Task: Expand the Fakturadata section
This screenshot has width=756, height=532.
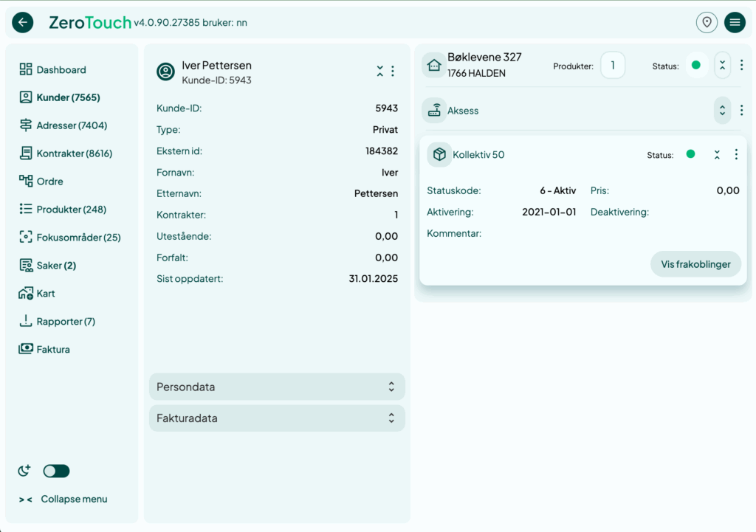Action: 277,418
